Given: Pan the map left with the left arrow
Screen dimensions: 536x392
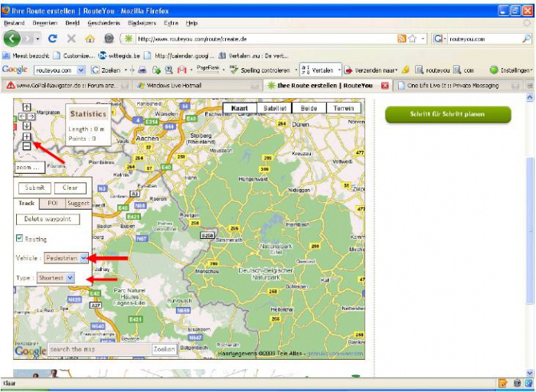Looking at the screenshot, I should 22,116.
